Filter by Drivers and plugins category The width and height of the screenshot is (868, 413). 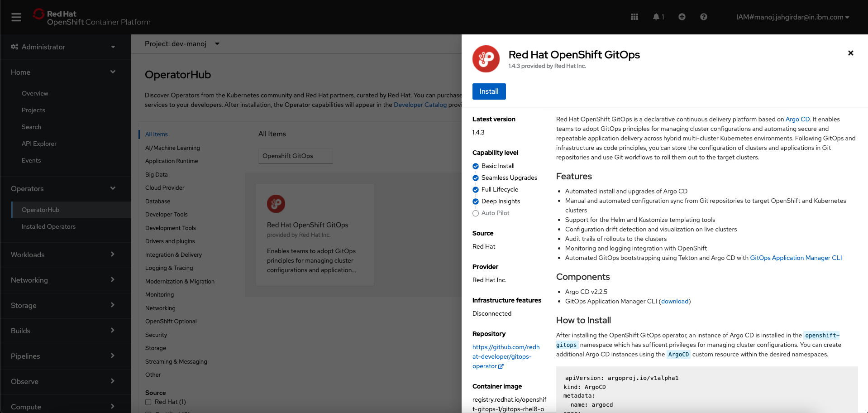[x=170, y=241]
